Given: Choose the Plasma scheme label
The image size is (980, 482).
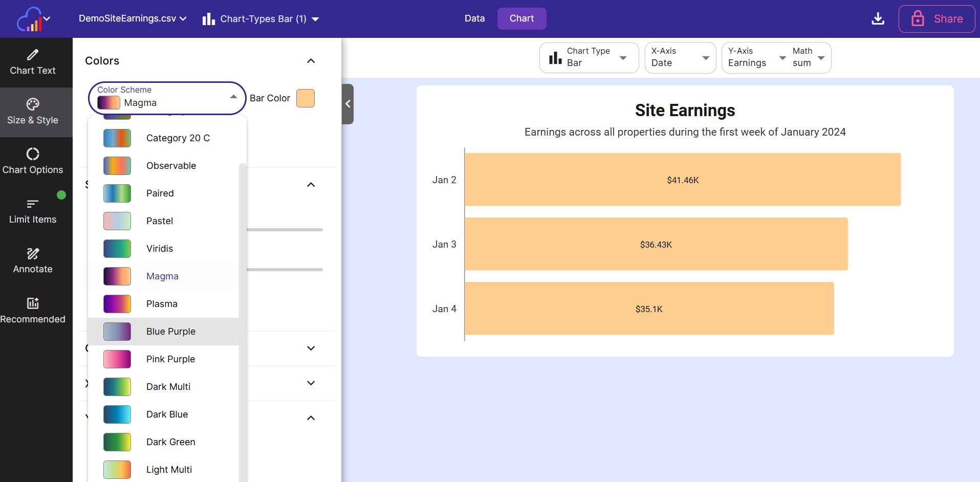Looking at the screenshot, I should [x=162, y=304].
